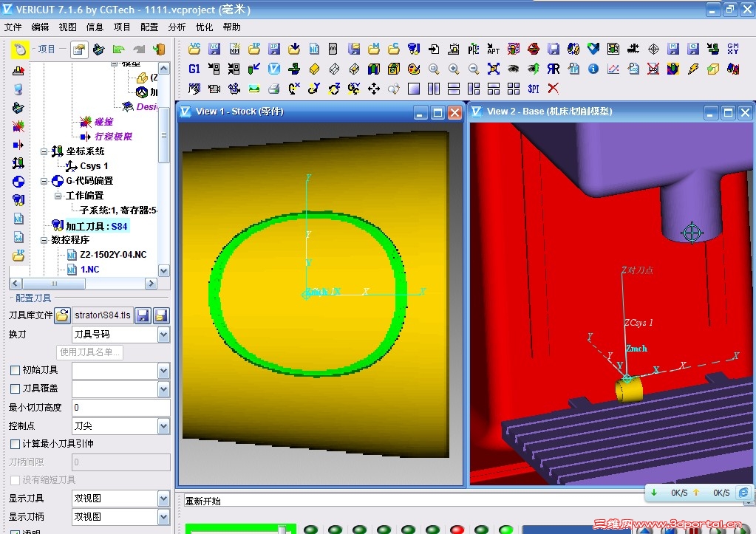Screen dimensions: 756x534
Task: Open the 分析 menu
Action: (x=177, y=27)
